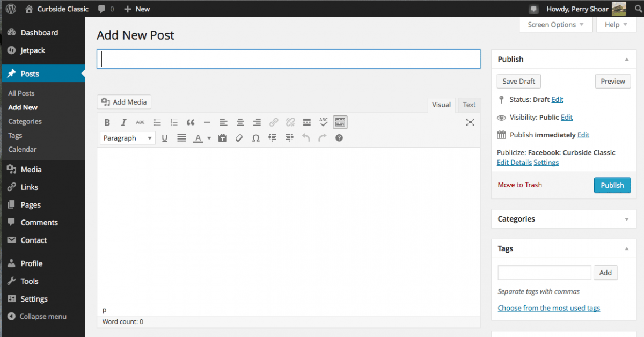Click the Add Media button
The height and width of the screenshot is (337, 644).
pyautogui.click(x=124, y=102)
